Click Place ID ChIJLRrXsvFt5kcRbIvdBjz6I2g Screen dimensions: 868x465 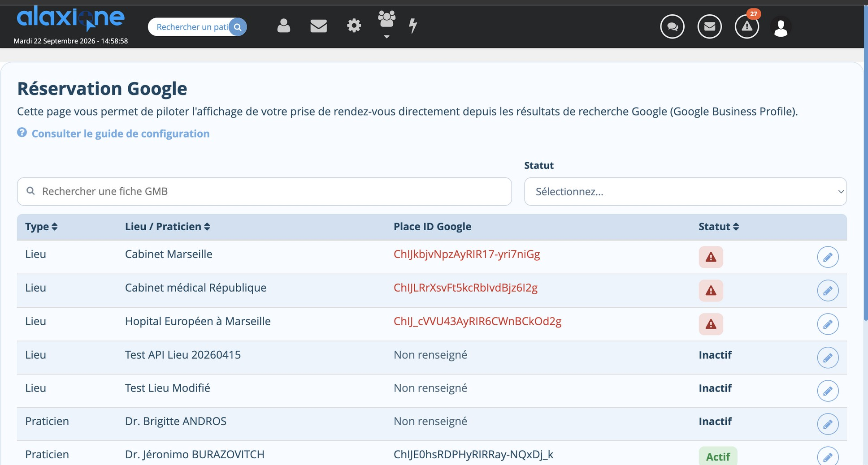coord(465,288)
